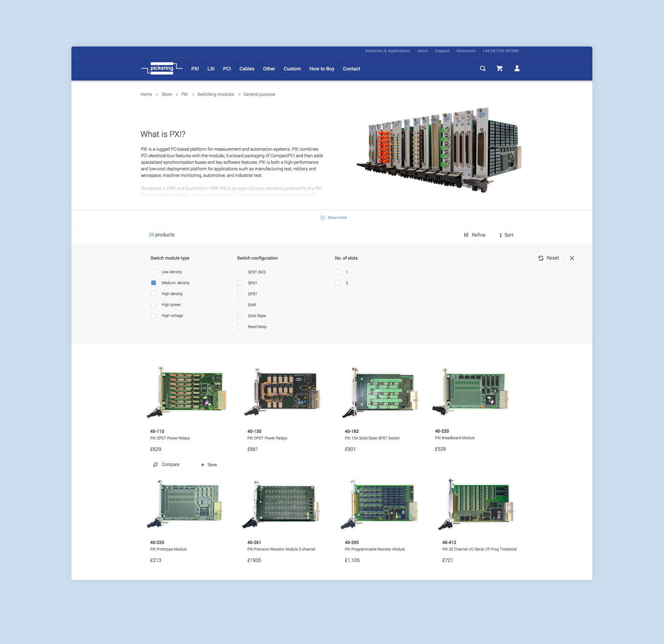Open the Custom menu
Viewport: 664px width, 644px height.
point(292,69)
